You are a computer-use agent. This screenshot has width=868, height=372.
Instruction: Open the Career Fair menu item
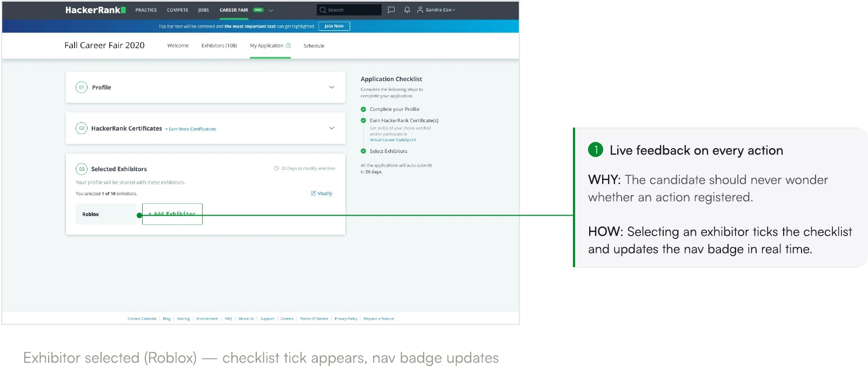coord(234,10)
